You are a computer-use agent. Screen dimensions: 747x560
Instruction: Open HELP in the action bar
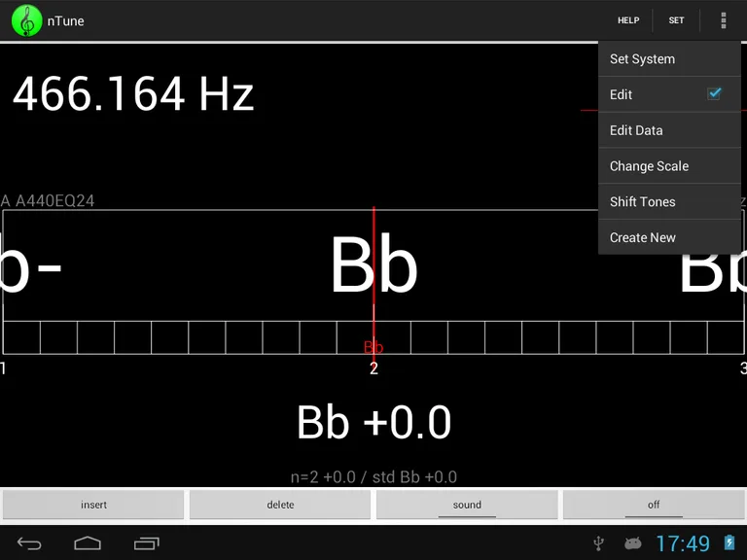pyautogui.click(x=628, y=20)
